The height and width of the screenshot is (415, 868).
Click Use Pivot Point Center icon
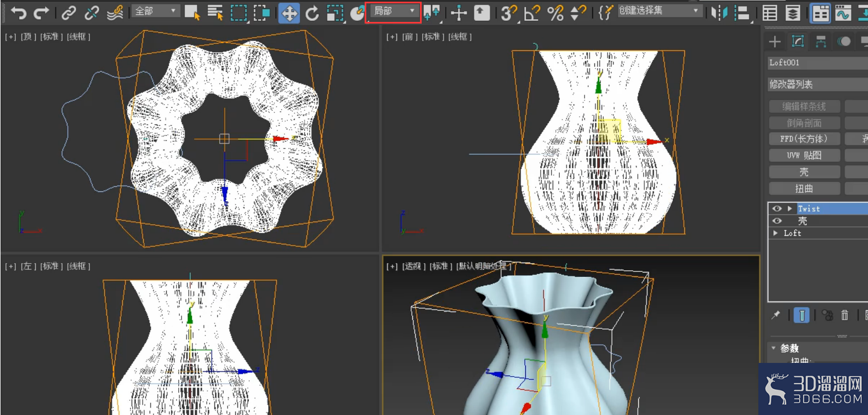[x=432, y=13]
